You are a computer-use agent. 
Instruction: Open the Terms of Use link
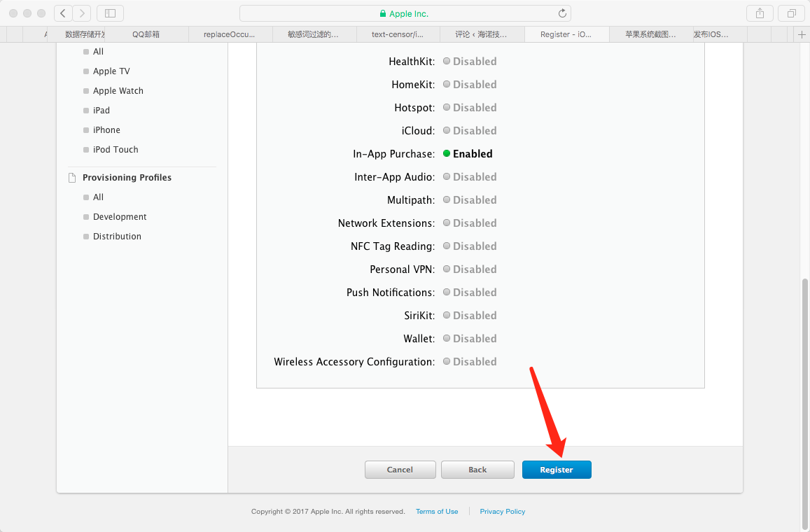click(437, 511)
